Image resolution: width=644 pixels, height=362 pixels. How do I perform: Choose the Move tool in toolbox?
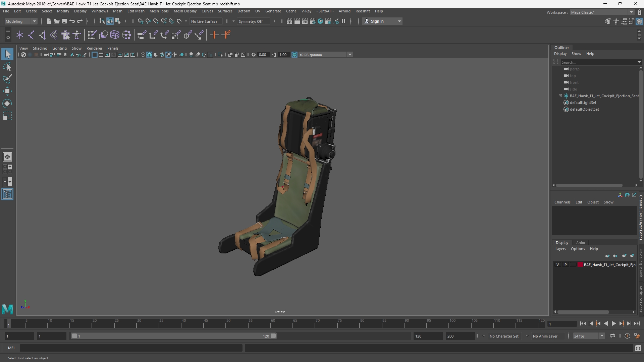[x=7, y=91]
